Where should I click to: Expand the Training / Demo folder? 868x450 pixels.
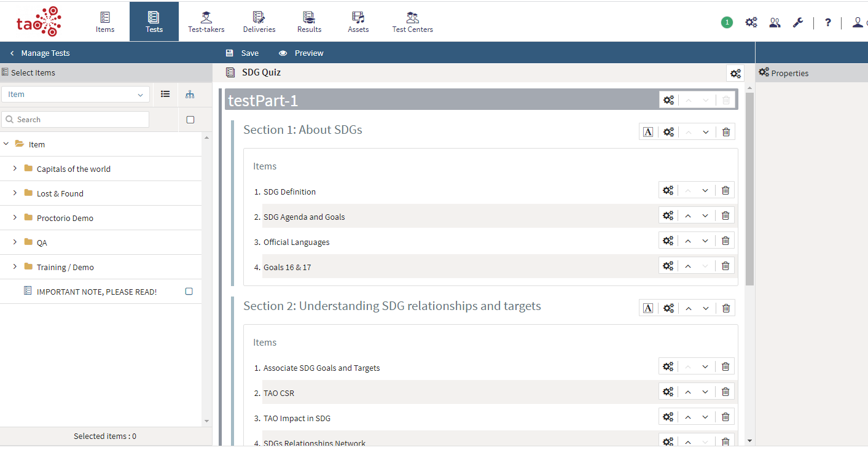(x=15, y=267)
